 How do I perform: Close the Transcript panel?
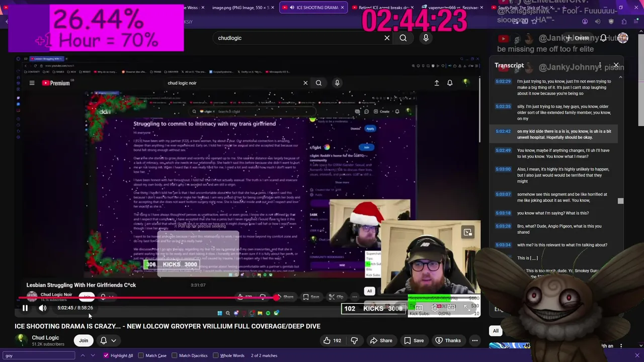616,65
